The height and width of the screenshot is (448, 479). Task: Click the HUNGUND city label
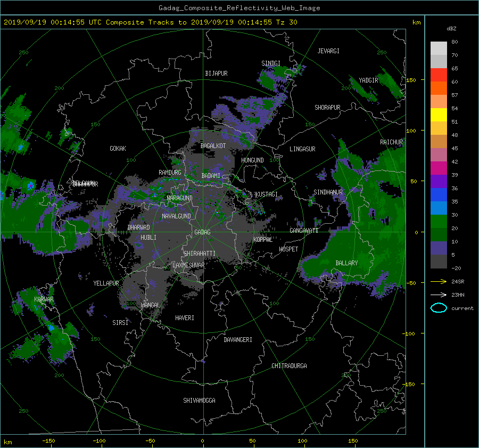(x=252, y=160)
